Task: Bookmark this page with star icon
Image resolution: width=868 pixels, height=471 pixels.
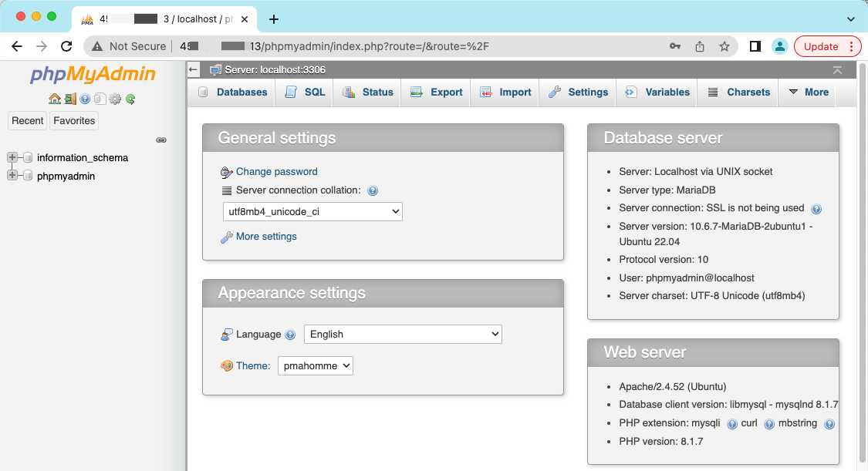Action: tap(724, 46)
